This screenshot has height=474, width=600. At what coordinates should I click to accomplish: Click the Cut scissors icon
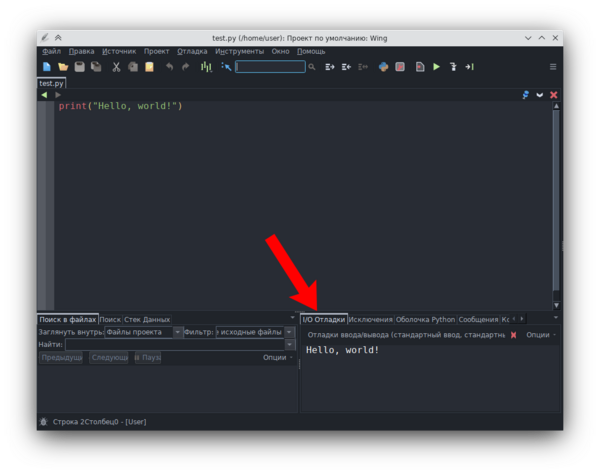coord(116,67)
